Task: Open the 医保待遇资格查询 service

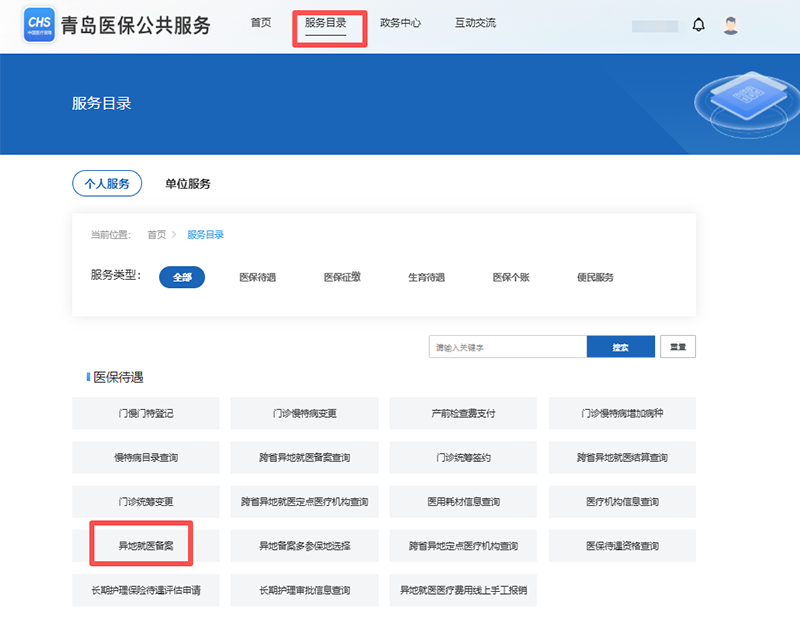Action: pyautogui.click(x=622, y=546)
